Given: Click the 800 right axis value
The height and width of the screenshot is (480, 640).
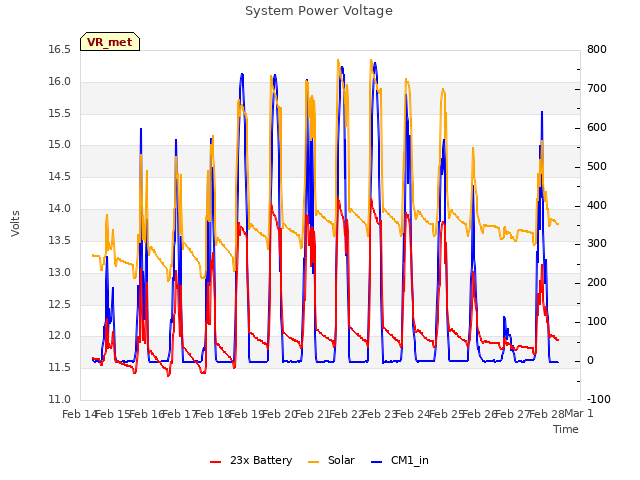Looking at the screenshot, I should click(x=597, y=50).
